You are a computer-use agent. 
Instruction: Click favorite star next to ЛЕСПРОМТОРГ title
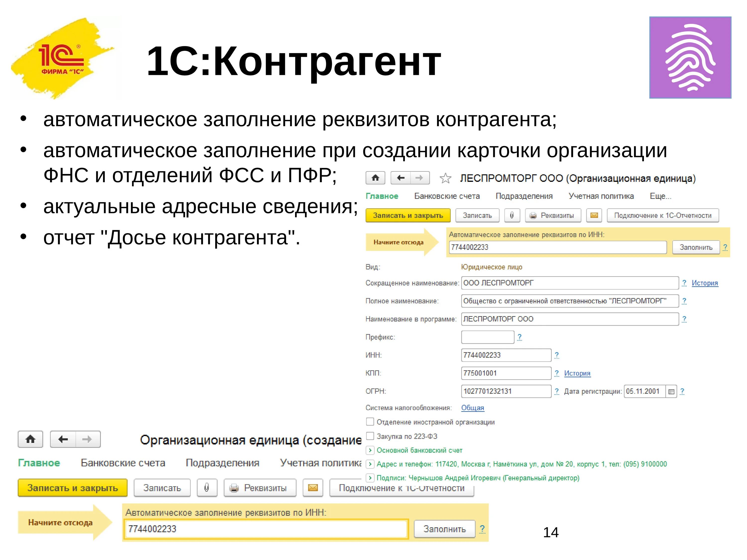coord(445,178)
